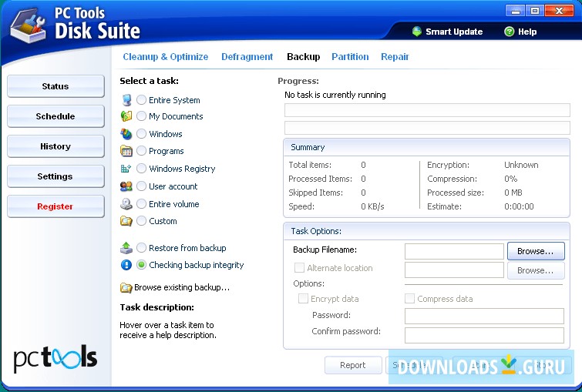Click the Report button
This screenshot has width=582, height=392.
tap(353, 365)
